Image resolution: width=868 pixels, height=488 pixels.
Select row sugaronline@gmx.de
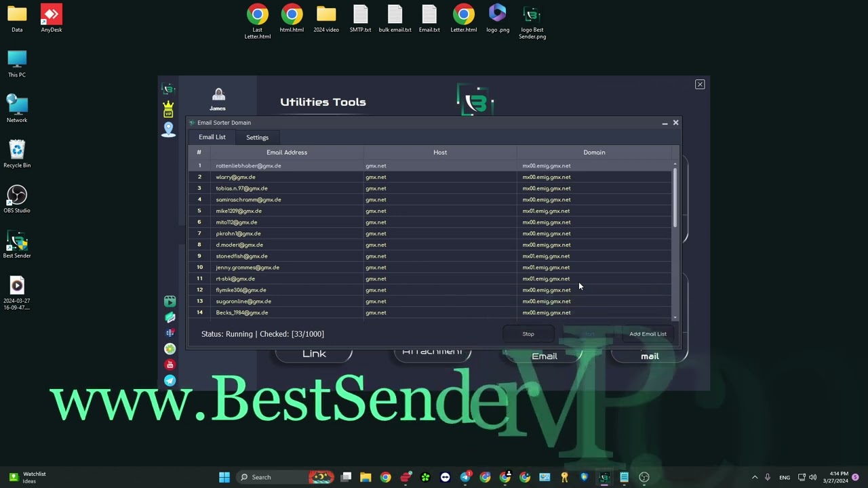pos(430,301)
